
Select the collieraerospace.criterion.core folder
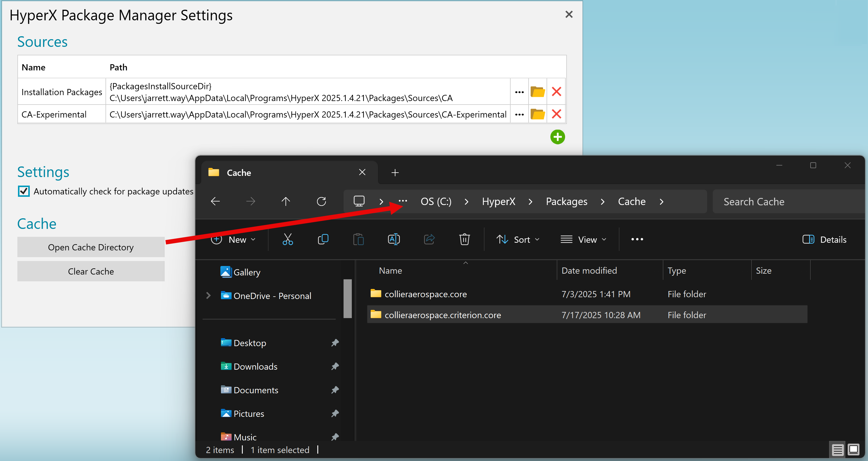click(x=587, y=314)
